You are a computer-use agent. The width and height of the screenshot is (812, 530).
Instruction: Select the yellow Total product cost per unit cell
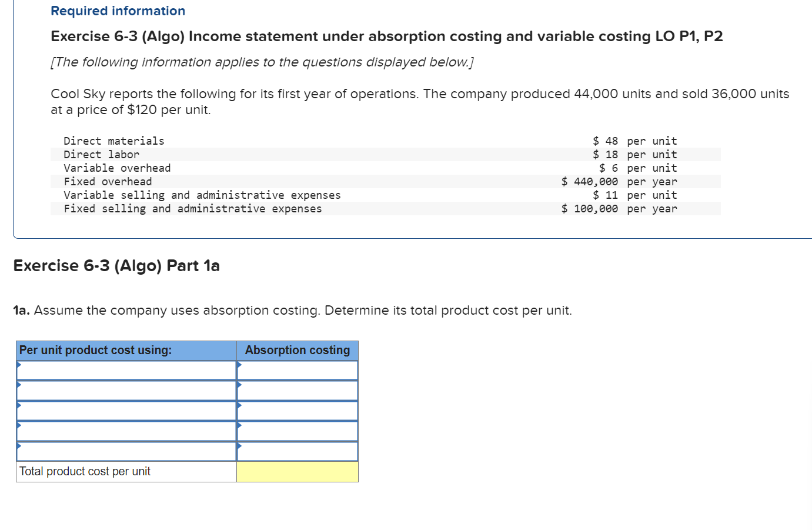(x=297, y=471)
